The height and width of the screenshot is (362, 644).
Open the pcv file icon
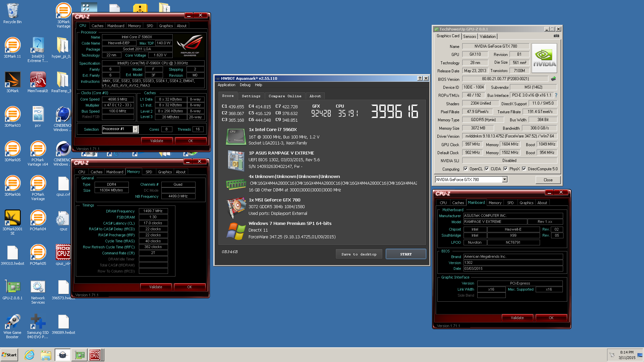(x=38, y=117)
